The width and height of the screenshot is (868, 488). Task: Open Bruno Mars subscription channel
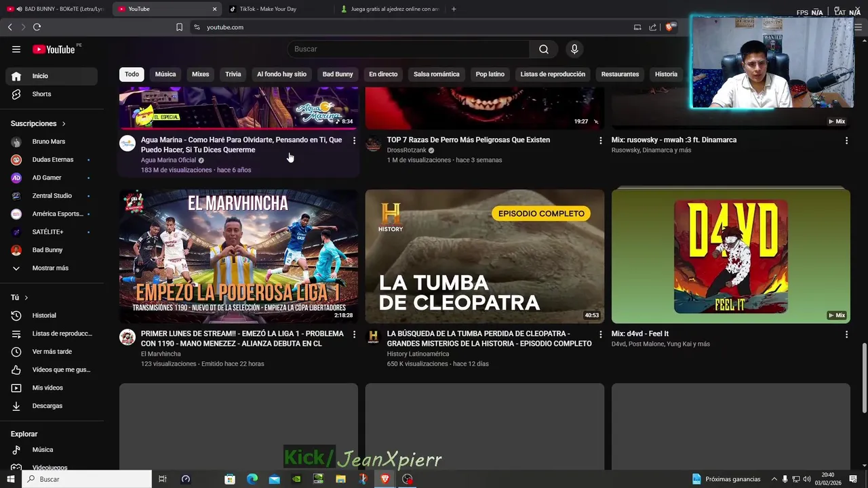[x=52, y=142]
